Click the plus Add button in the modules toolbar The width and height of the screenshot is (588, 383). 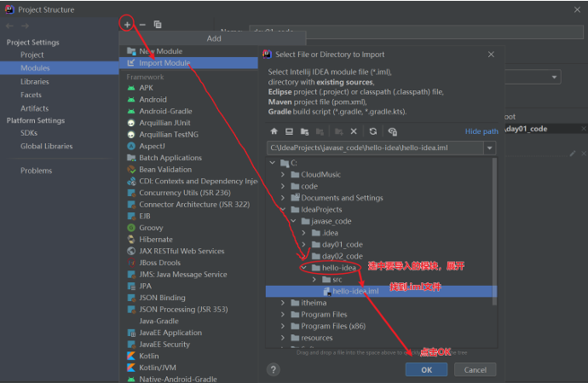coord(127,25)
